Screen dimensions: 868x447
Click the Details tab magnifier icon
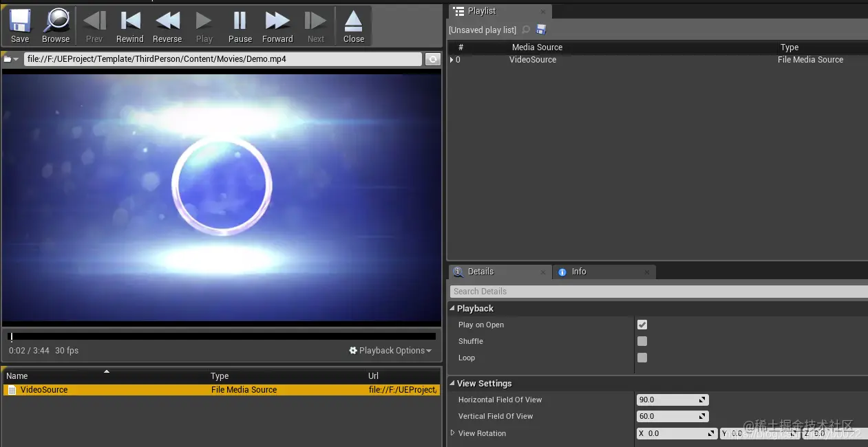click(459, 272)
